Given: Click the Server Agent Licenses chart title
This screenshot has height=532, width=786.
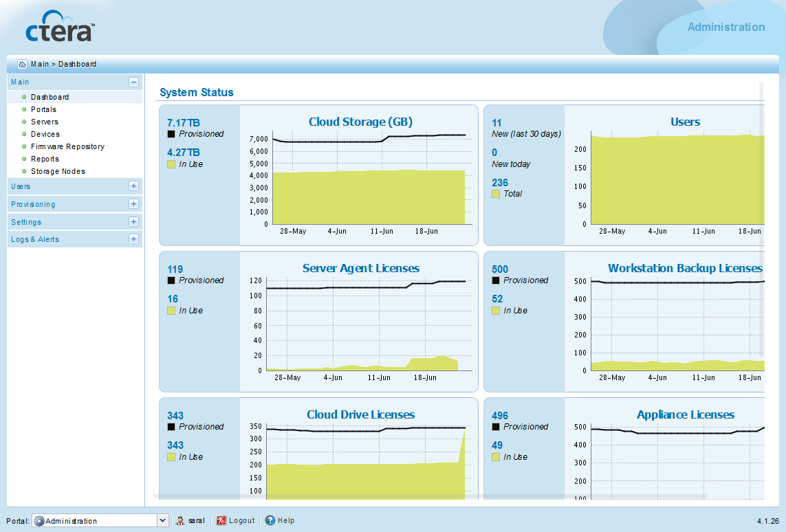Looking at the screenshot, I should [x=361, y=268].
